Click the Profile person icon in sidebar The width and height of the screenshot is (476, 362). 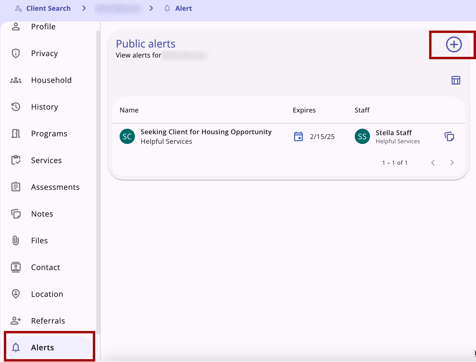16,26
